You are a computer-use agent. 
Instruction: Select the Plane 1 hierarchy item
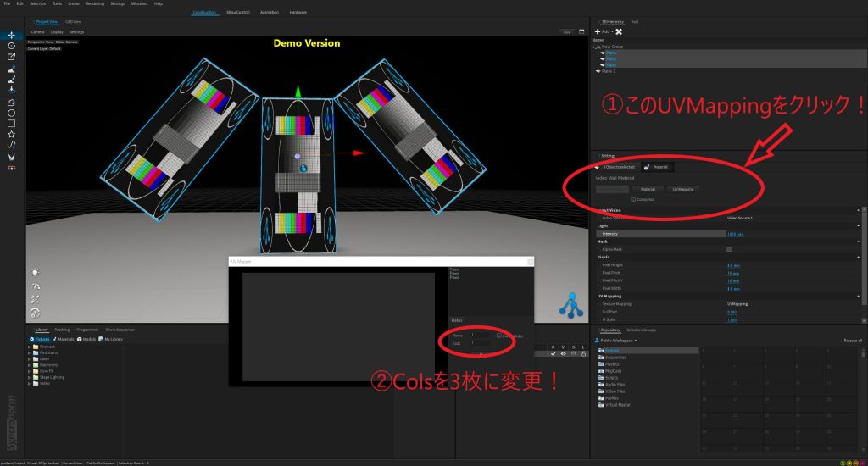[x=608, y=71]
